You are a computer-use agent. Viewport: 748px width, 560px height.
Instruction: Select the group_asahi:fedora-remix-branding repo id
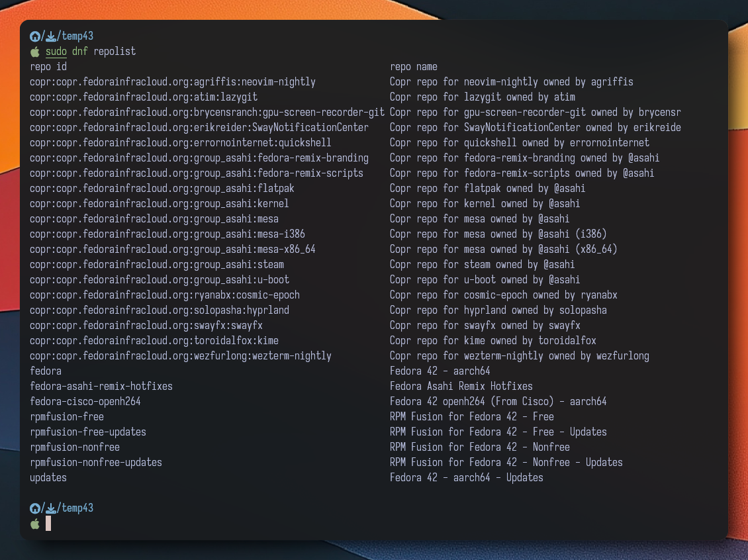pyautogui.click(x=199, y=158)
